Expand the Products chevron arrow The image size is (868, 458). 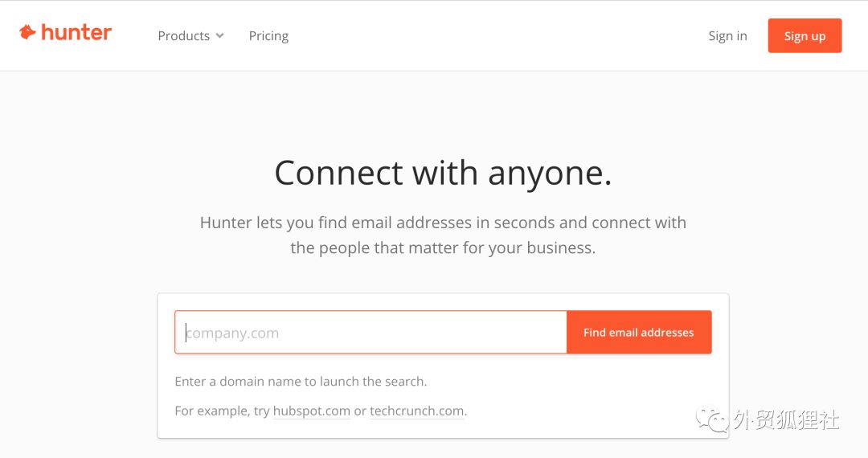point(220,35)
